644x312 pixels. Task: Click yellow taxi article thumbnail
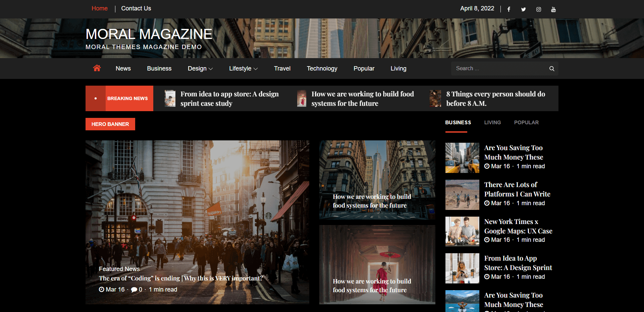[x=462, y=158]
